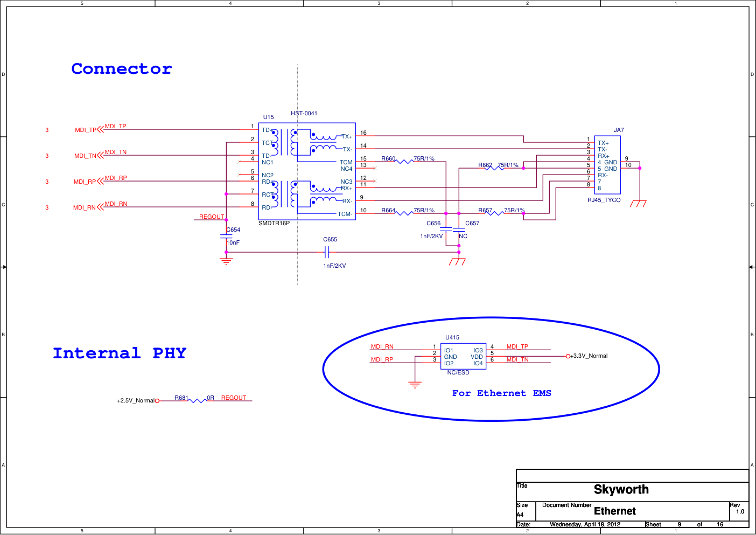Click the "For Ethernet EMS" annotation text

tap(501, 393)
